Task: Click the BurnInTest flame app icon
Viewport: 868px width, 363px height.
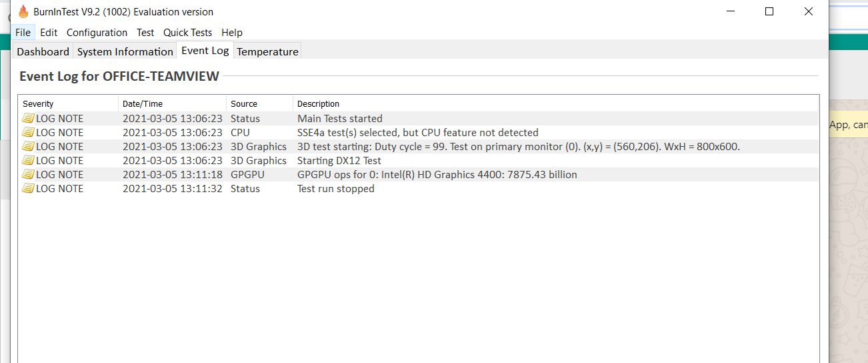Action: 23,11
